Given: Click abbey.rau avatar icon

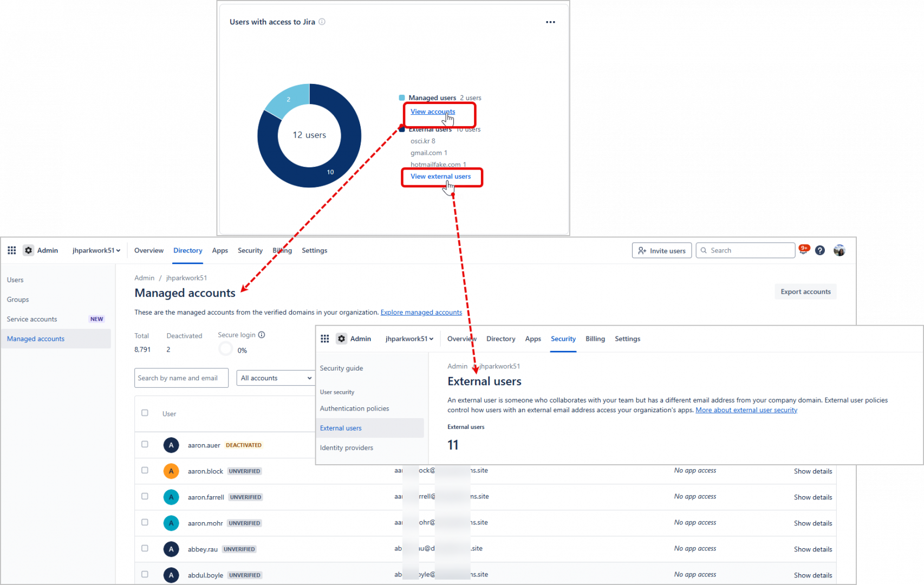Looking at the screenshot, I should (x=171, y=549).
